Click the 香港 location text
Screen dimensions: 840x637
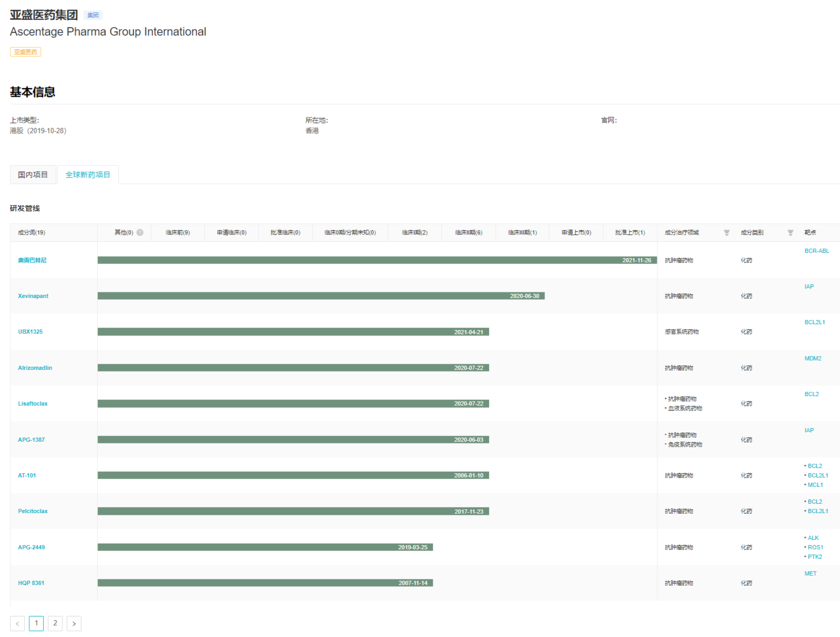point(312,131)
